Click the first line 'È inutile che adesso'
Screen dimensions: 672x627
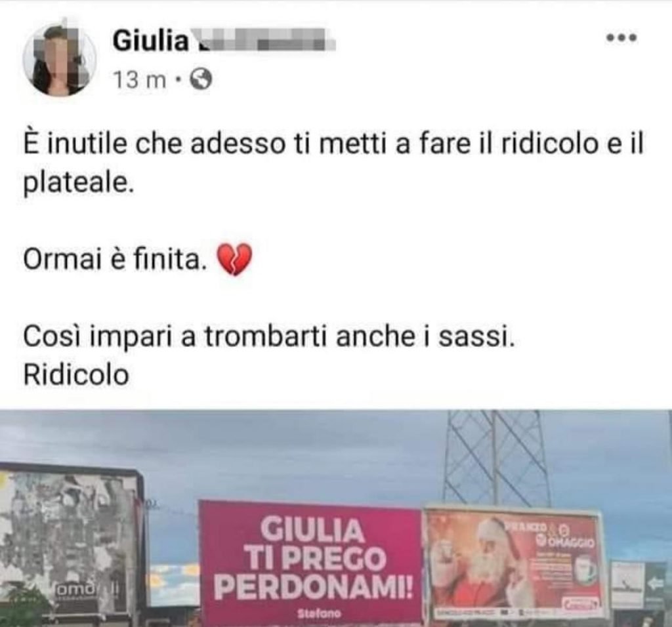click(154, 144)
